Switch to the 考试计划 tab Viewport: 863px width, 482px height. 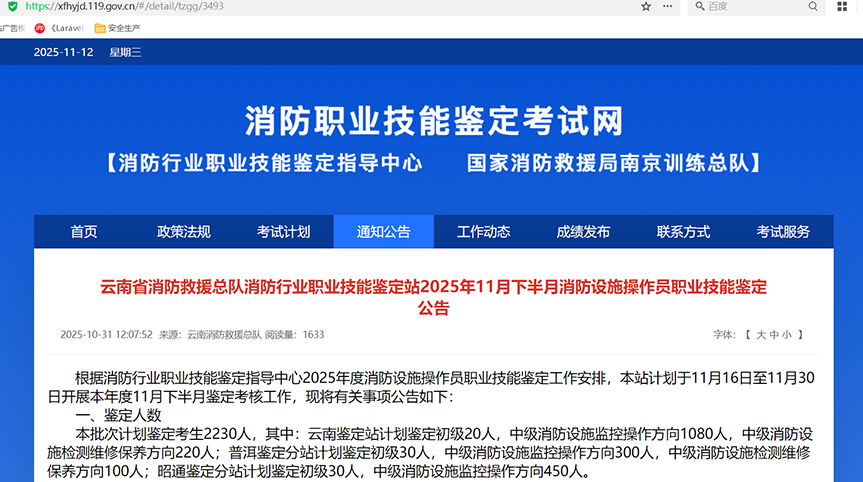(284, 232)
